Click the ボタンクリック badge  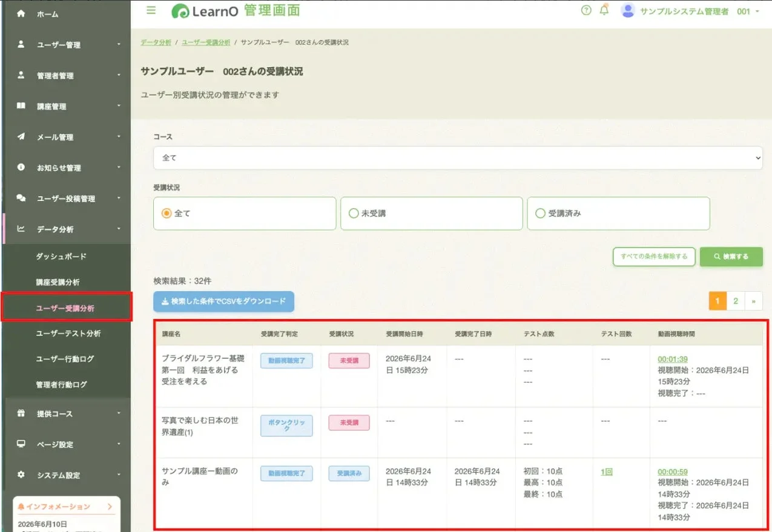286,425
